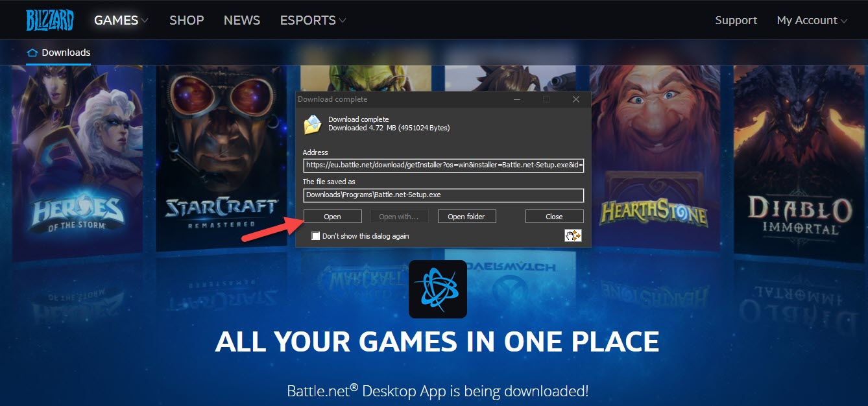Click the Blizzard logo
This screenshot has width=868, height=406.
click(49, 20)
